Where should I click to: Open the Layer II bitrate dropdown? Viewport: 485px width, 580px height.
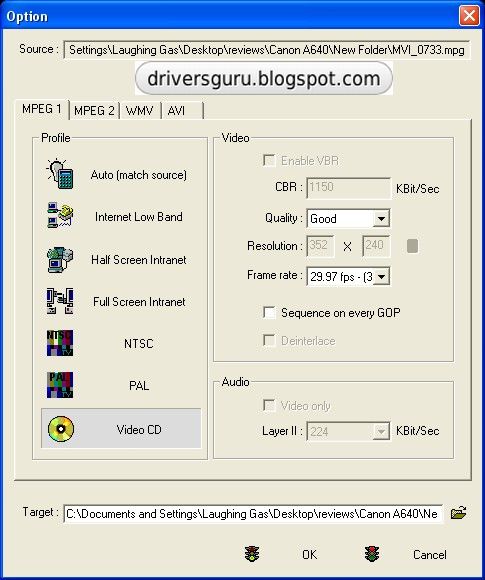click(348, 431)
